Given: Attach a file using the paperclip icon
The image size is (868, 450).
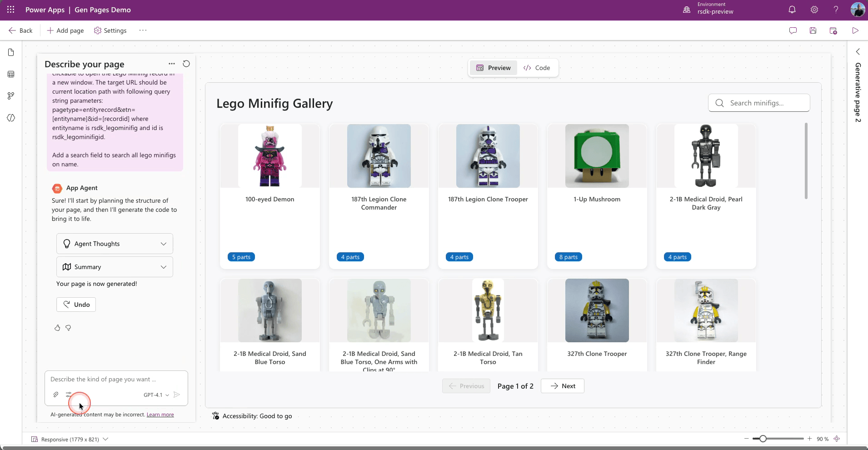Looking at the screenshot, I should [55, 395].
